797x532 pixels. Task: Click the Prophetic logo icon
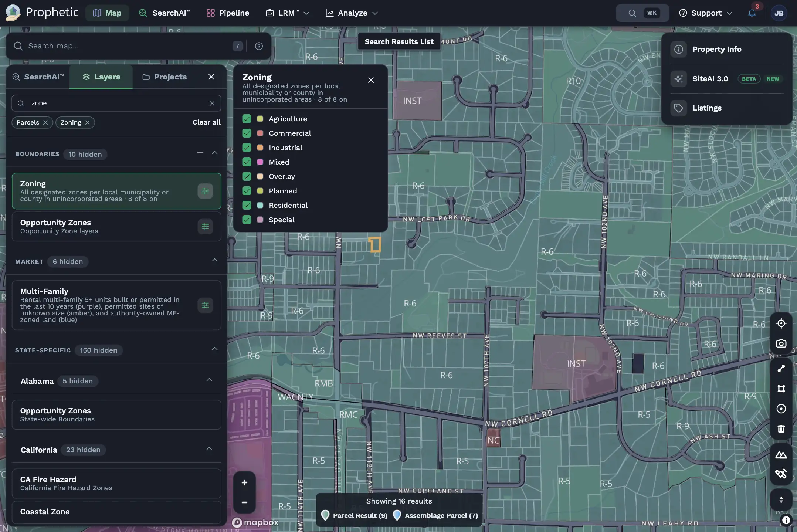click(x=13, y=13)
